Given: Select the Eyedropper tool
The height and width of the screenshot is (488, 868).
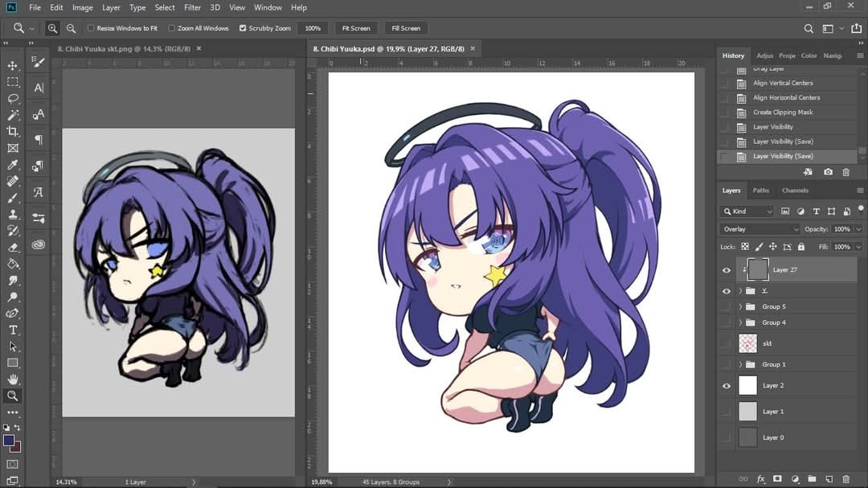Looking at the screenshot, I should (13, 165).
